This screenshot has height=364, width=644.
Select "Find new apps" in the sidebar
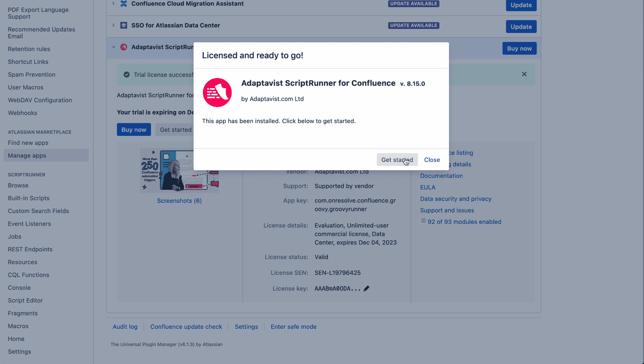click(28, 143)
